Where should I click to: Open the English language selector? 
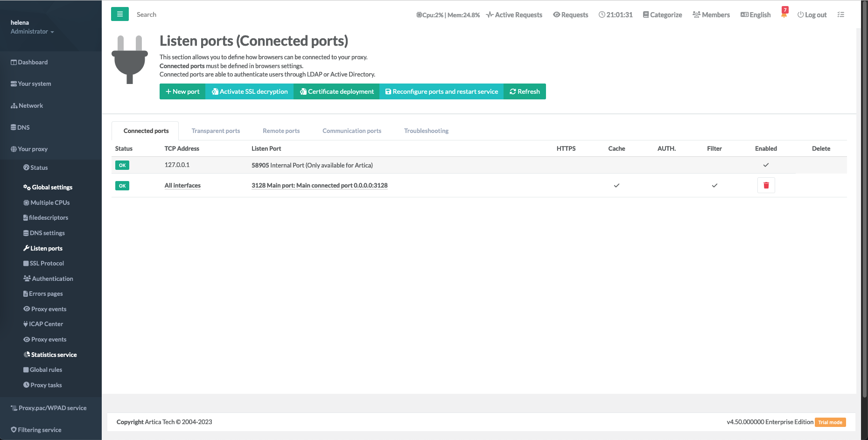point(756,15)
